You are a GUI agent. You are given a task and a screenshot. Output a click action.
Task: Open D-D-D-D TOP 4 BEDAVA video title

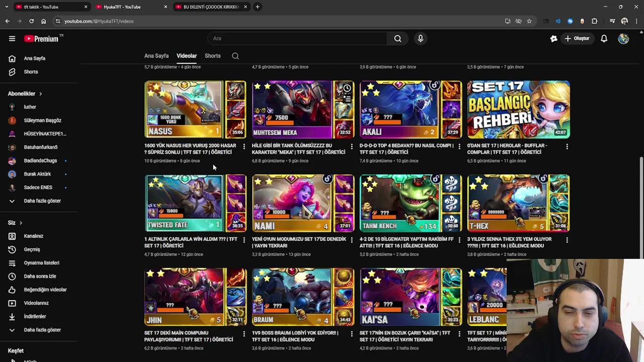click(407, 149)
